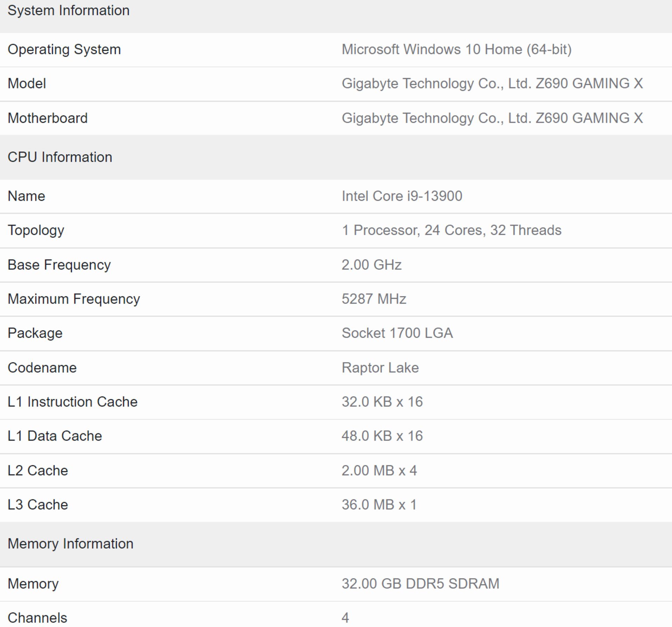This screenshot has width=672, height=627.
Task: Click the L3 Cache row label
Action: pyautogui.click(x=37, y=505)
